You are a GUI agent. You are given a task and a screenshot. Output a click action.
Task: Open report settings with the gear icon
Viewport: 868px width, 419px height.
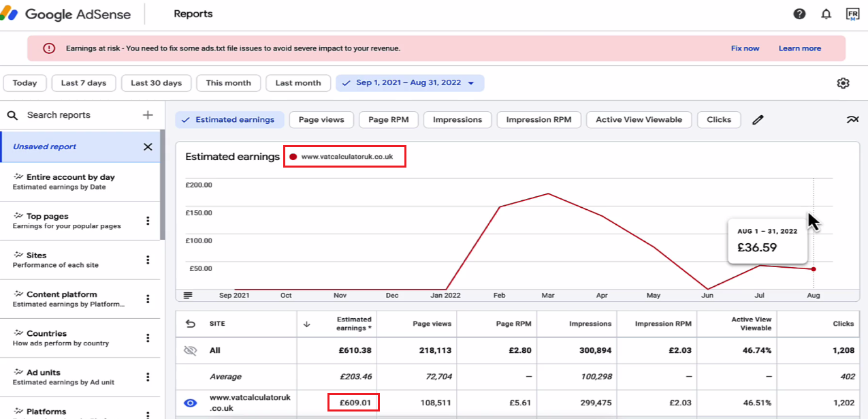[843, 83]
